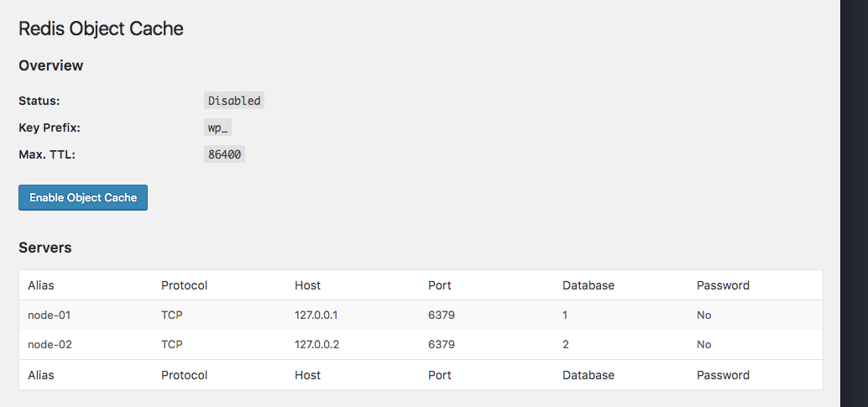
Task: Click the Database column header
Action: coord(588,285)
